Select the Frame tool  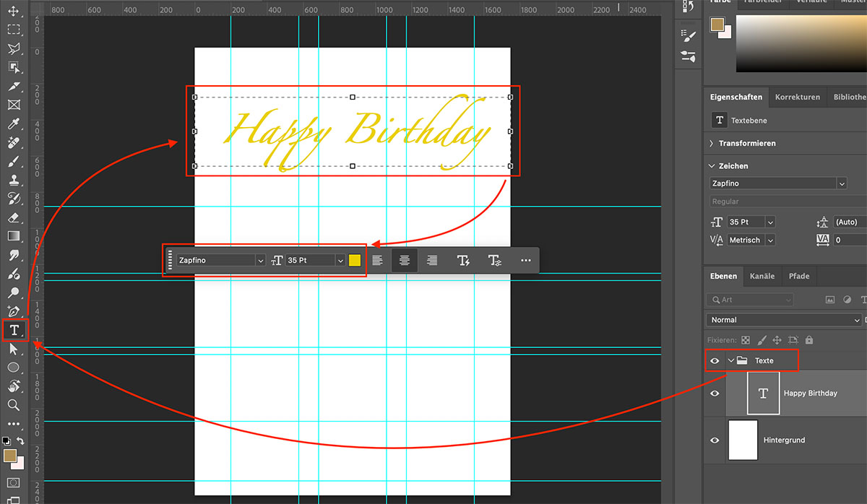pyautogui.click(x=13, y=105)
